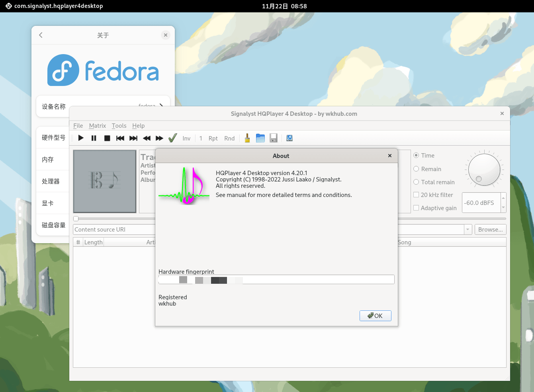Click the 处理器 row in 关于 window
534x392 pixels.
[53, 181]
